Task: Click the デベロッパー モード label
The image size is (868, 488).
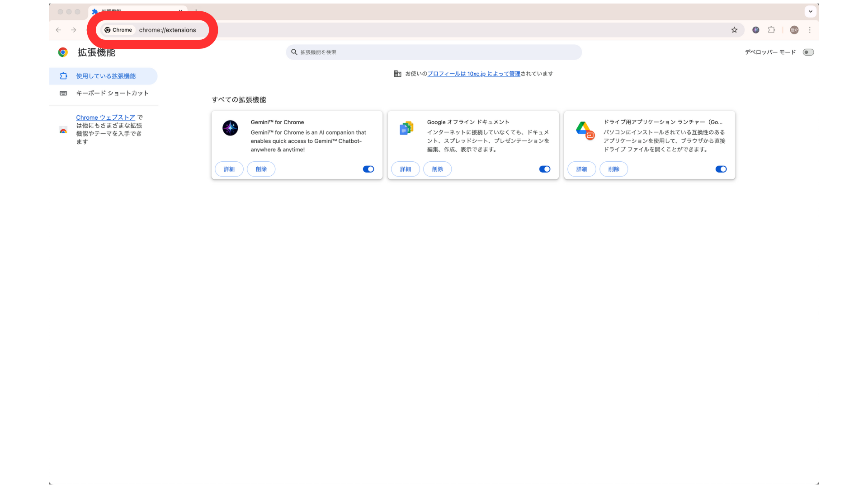Action: pyautogui.click(x=770, y=52)
